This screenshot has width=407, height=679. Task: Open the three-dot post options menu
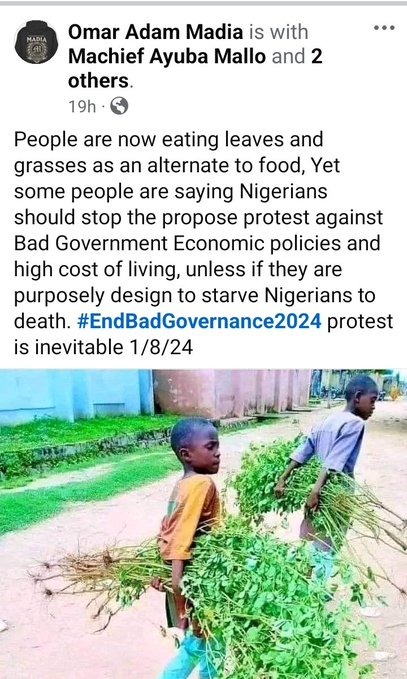pos(384,28)
